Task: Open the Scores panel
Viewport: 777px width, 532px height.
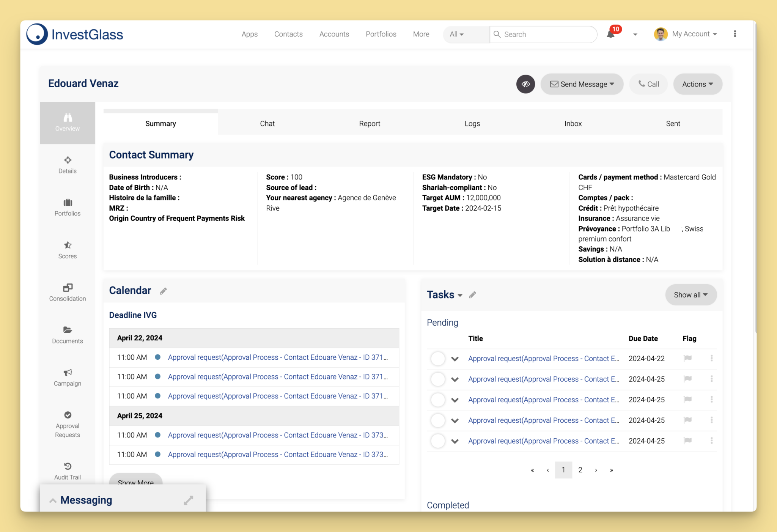Action: [67, 249]
